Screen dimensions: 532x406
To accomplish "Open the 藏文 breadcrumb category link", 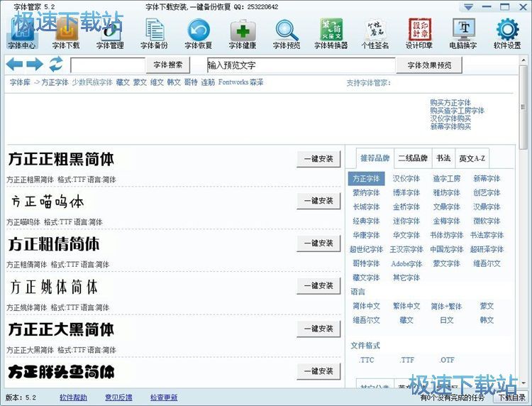I will point(123,82).
